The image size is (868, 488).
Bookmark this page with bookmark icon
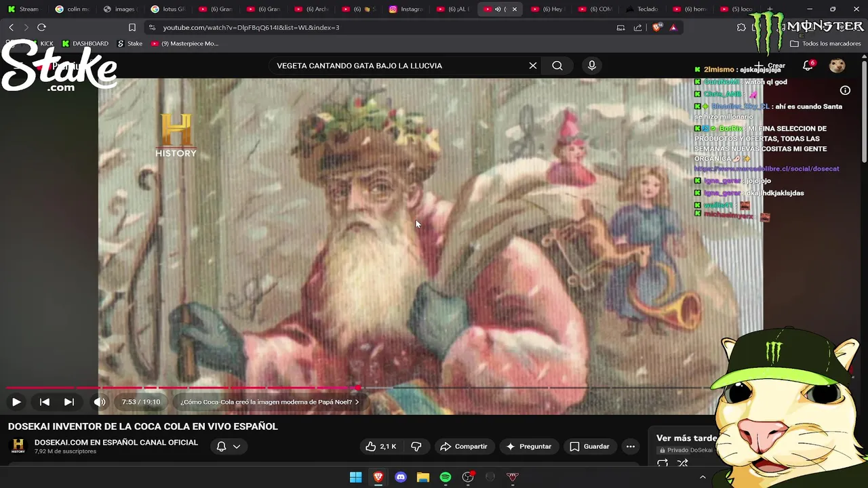[x=132, y=28]
